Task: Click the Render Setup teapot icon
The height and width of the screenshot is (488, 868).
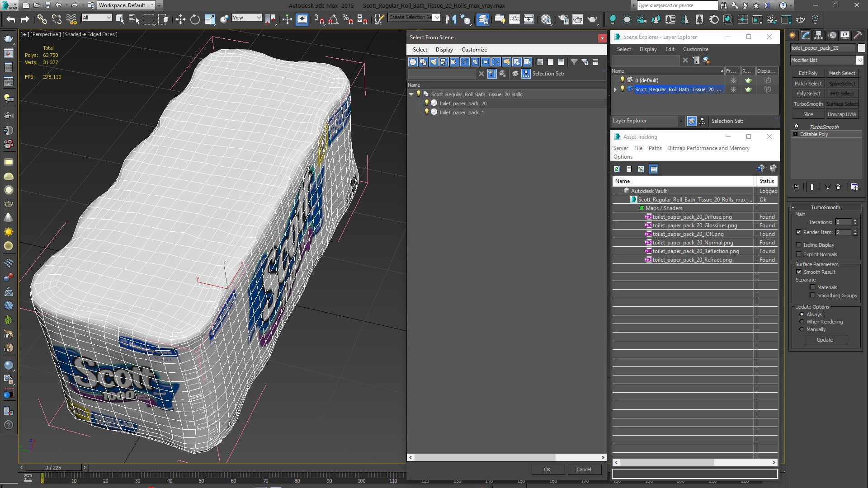Action: coord(563,19)
